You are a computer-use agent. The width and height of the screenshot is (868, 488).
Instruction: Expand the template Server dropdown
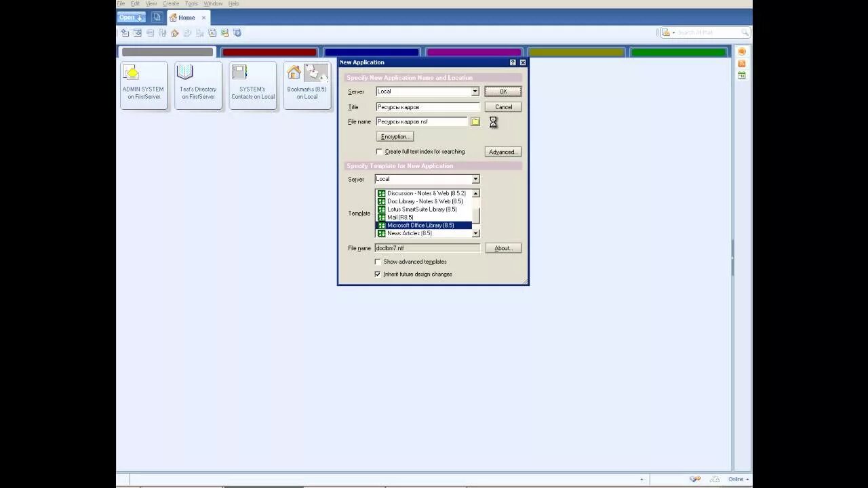tap(475, 178)
